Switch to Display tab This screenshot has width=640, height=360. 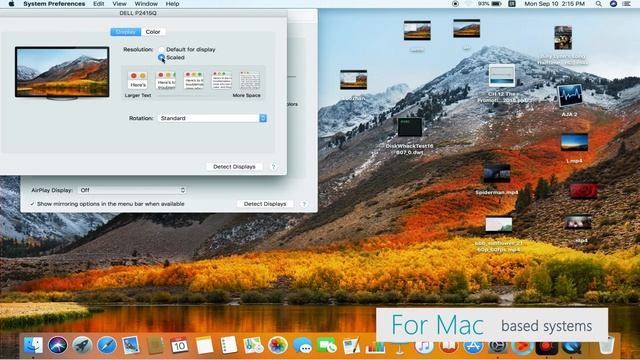click(126, 32)
